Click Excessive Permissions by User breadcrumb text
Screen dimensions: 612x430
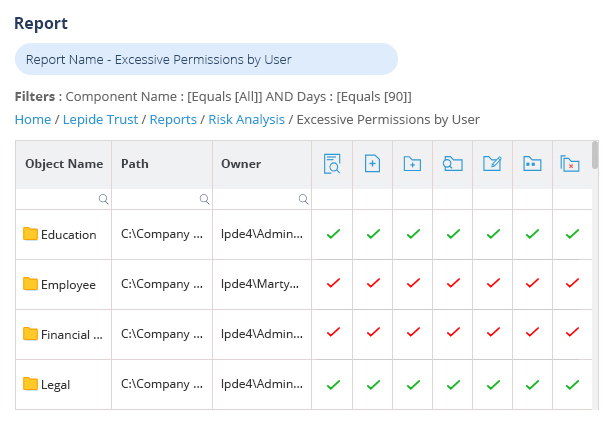click(x=388, y=119)
